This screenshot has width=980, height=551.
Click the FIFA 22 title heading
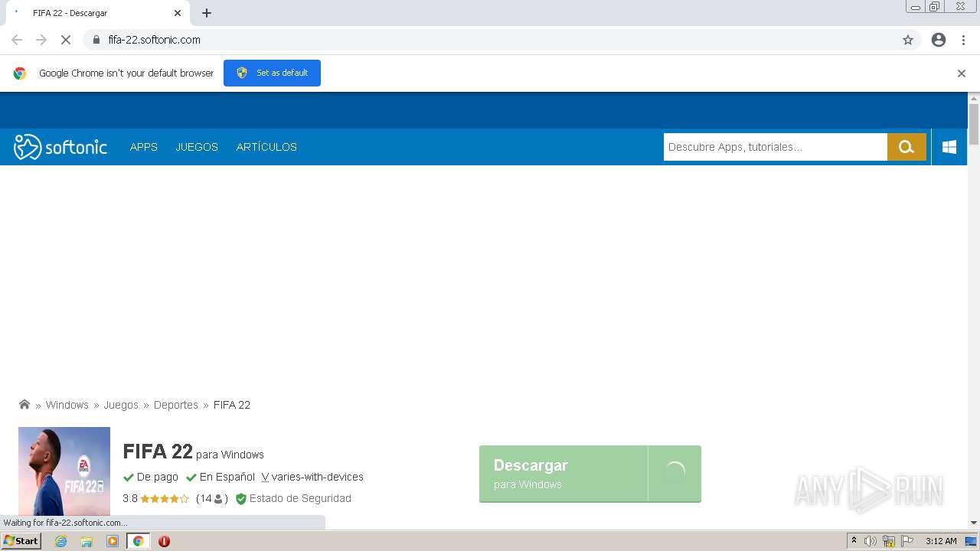158,452
